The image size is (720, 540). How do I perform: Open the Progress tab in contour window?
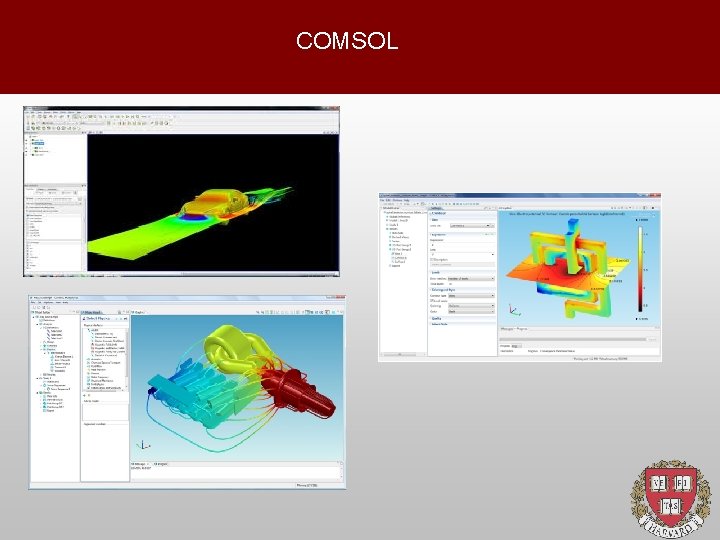(x=523, y=329)
